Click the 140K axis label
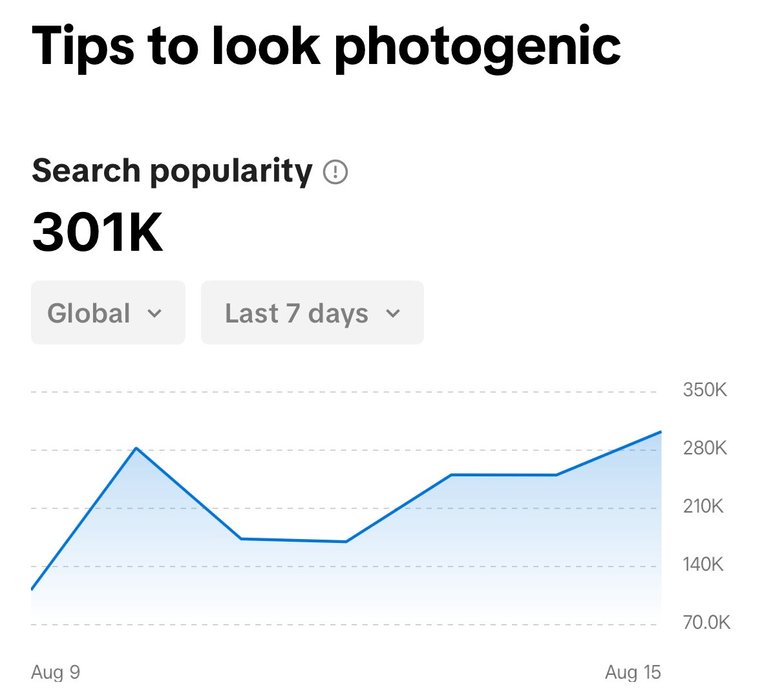This screenshot has width=762, height=700. pyautogui.click(x=704, y=565)
